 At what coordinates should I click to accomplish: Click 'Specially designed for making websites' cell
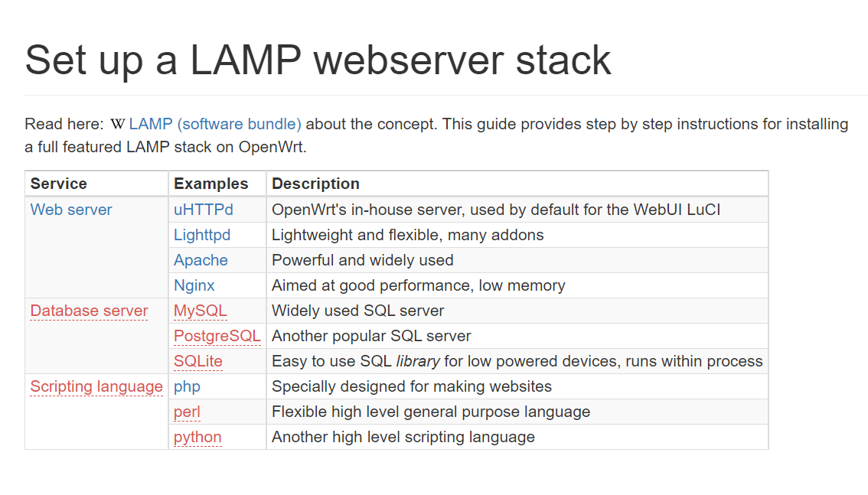click(x=517, y=386)
